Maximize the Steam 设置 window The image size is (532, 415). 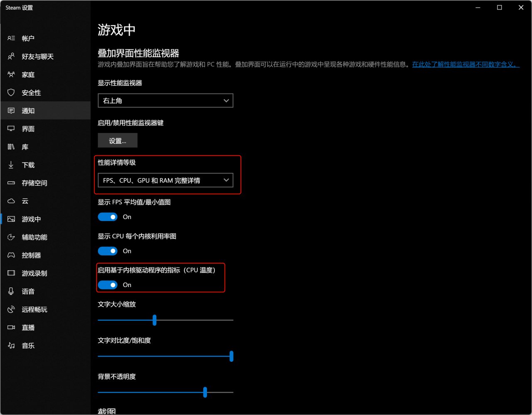coord(500,7)
